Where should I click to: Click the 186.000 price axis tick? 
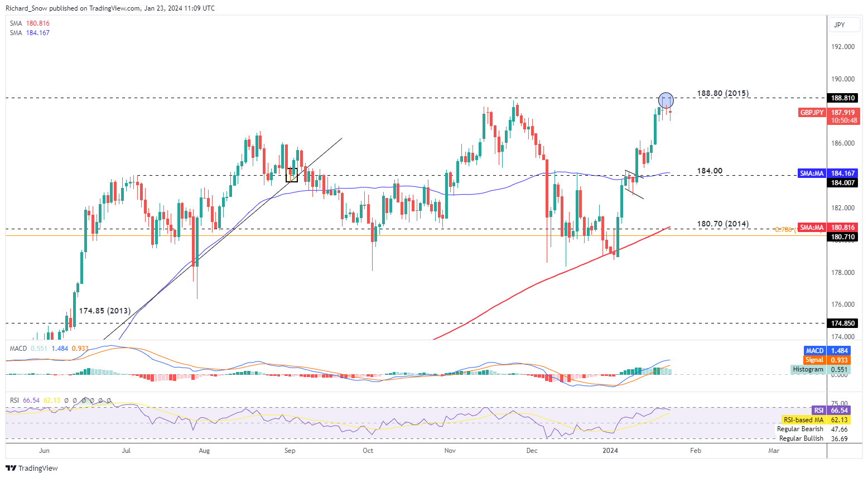pos(843,143)
